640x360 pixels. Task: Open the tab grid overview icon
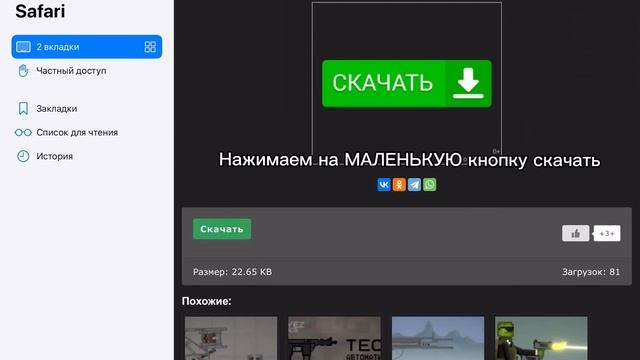(x=150, y=47)
